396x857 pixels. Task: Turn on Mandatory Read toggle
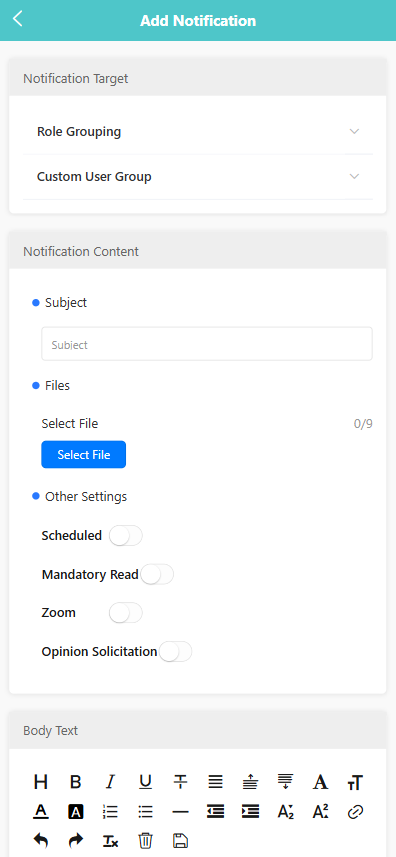point(157,574)
